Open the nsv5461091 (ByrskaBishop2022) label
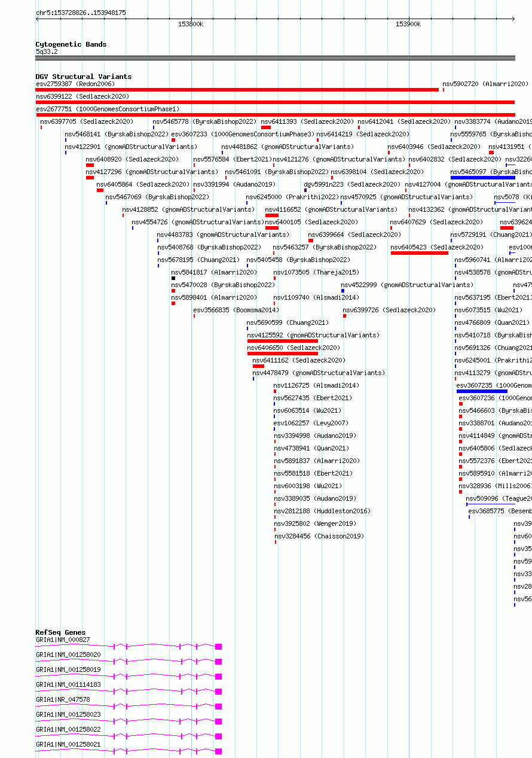 (277, 172)
